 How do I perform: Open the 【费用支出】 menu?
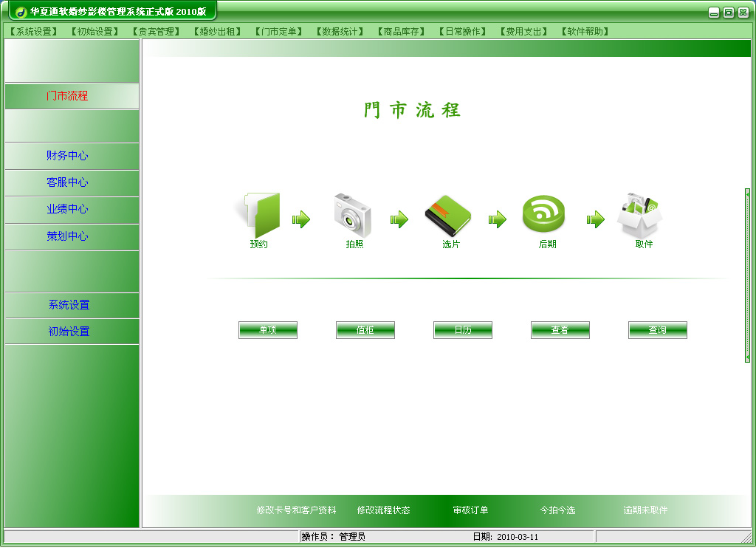523,31
